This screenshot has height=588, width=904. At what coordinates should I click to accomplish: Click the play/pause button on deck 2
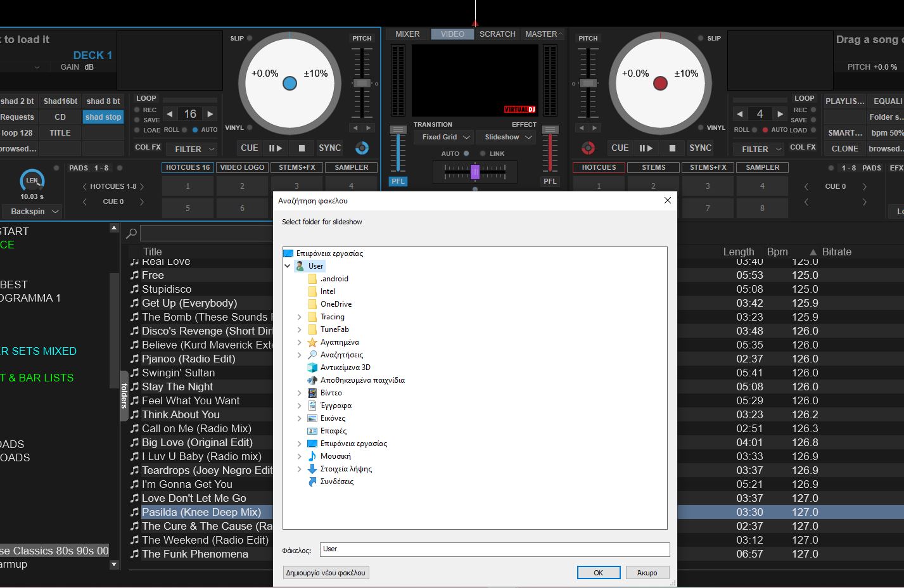tap(646, 148)
